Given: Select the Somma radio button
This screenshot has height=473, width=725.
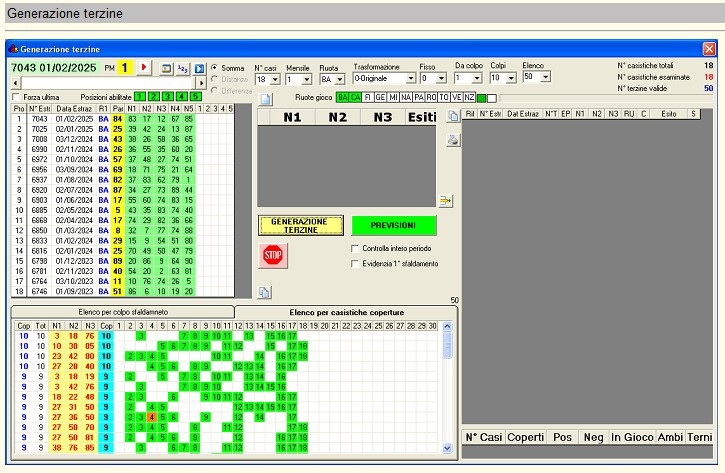Looking at the screenshot, I should [214, 68].
